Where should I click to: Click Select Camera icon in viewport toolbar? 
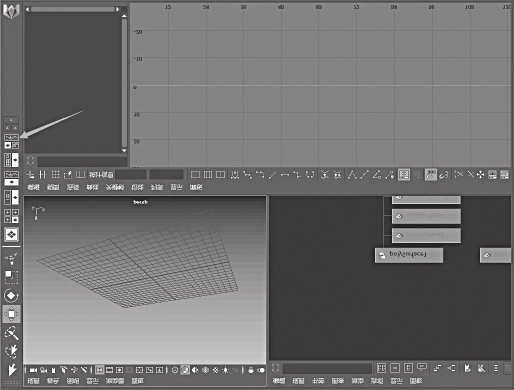pos(33,370)
